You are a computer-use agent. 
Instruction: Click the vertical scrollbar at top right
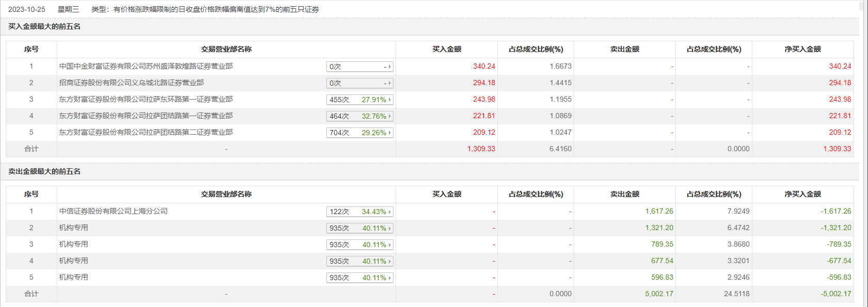861,6
